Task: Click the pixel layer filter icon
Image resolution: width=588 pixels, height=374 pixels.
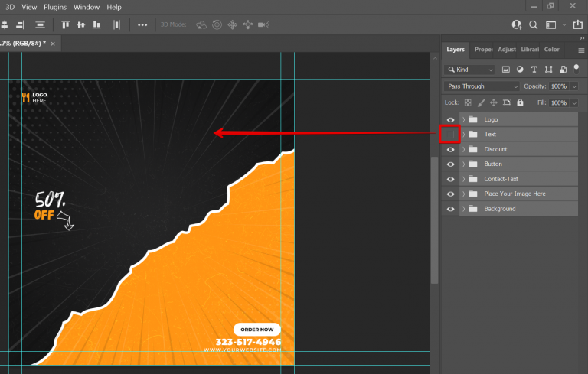Action: pyautogui.click(x=505, y=70)
